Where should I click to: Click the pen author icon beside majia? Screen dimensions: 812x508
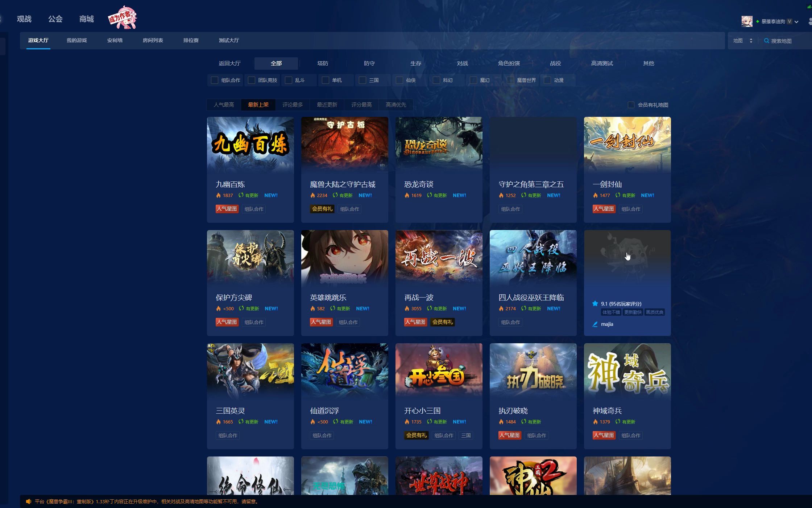coord(595,324)
